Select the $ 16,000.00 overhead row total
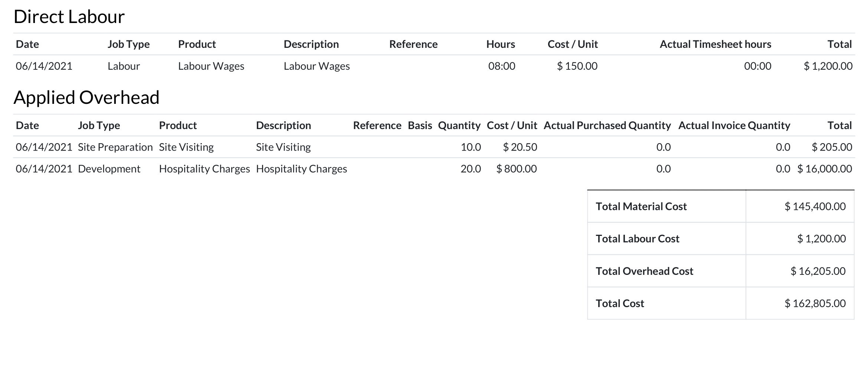868x382 pixels. pos(825,169)
